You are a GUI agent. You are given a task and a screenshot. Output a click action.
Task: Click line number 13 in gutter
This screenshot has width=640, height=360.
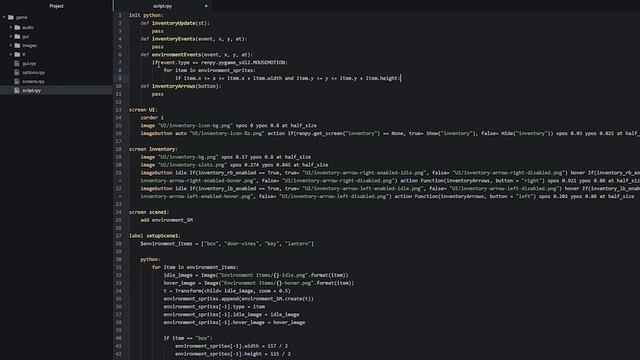(x=119, y=110)
